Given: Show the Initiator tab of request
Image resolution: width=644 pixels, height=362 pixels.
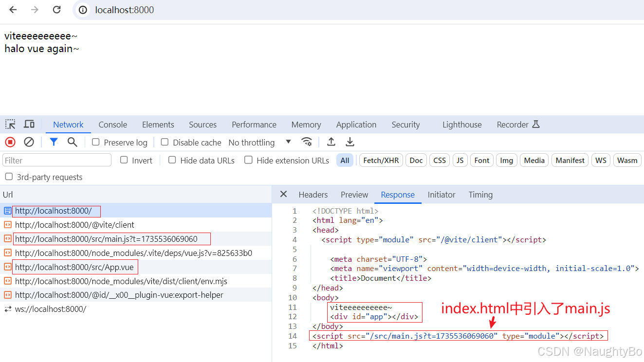Looking at the screenshot, I should (x=442, y=195).
